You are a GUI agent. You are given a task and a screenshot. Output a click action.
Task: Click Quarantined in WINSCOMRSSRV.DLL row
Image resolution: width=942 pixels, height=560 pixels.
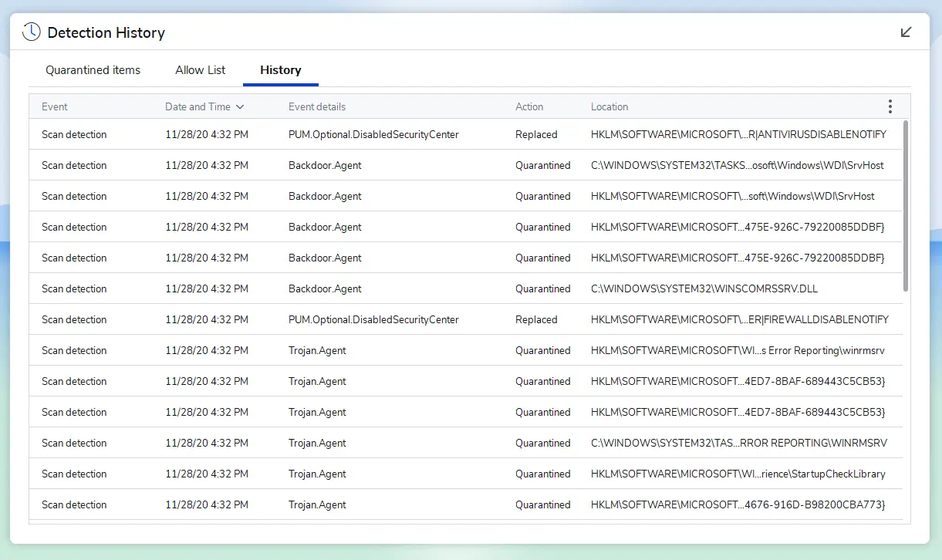pos(543,288)
